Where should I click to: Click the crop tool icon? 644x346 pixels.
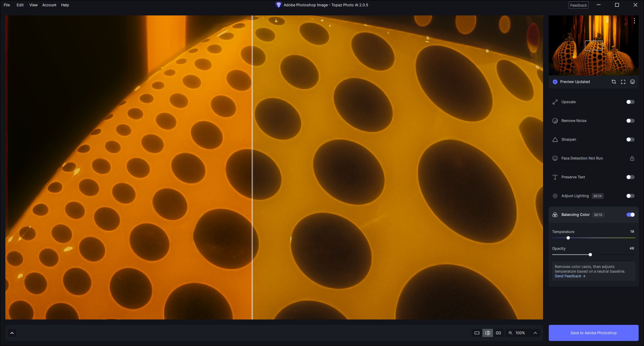point(613,82)
